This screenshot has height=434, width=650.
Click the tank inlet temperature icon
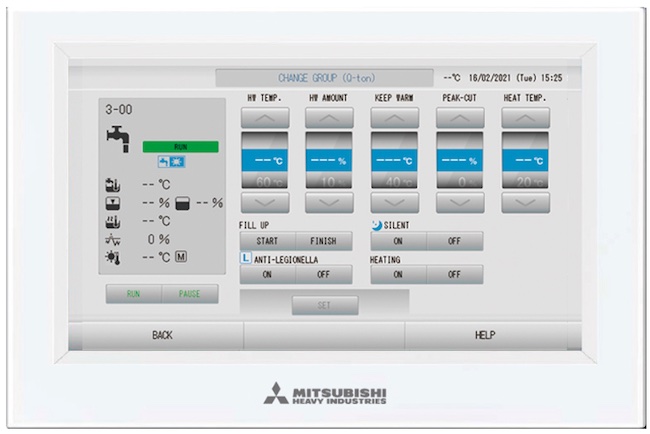point(113,185)
